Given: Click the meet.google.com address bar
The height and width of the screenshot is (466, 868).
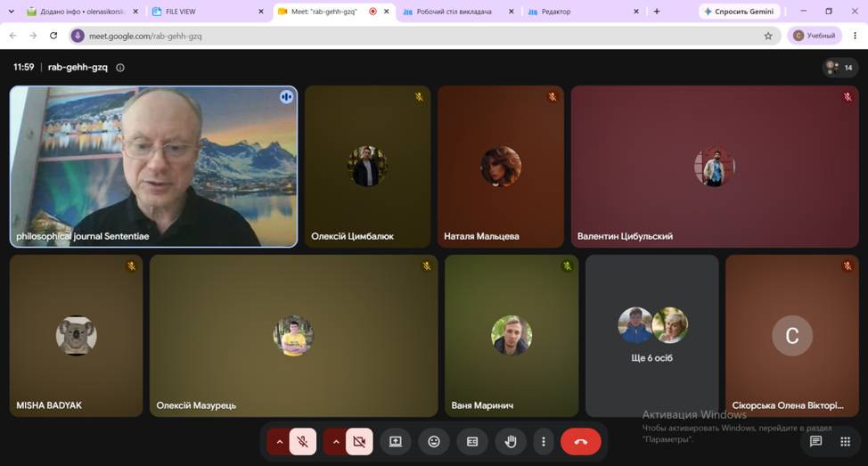Looking at the screenshot, I should tap(421, 36).
